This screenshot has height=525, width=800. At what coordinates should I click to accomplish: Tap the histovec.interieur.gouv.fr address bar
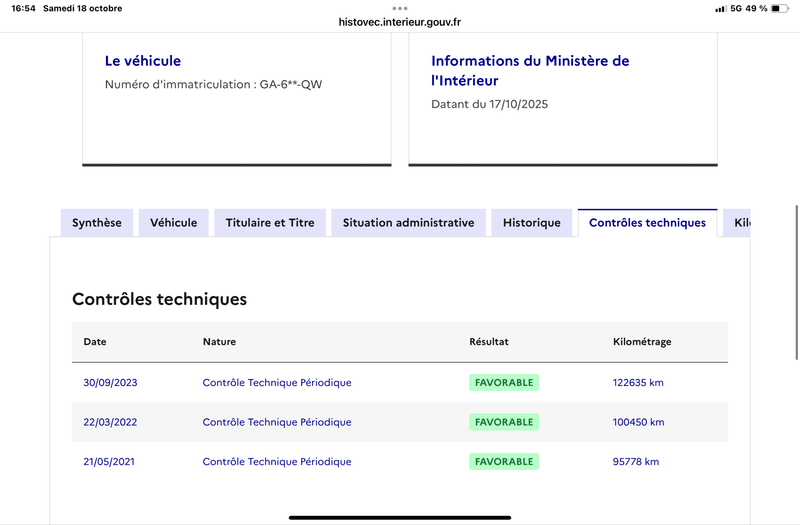click(400, 22)
